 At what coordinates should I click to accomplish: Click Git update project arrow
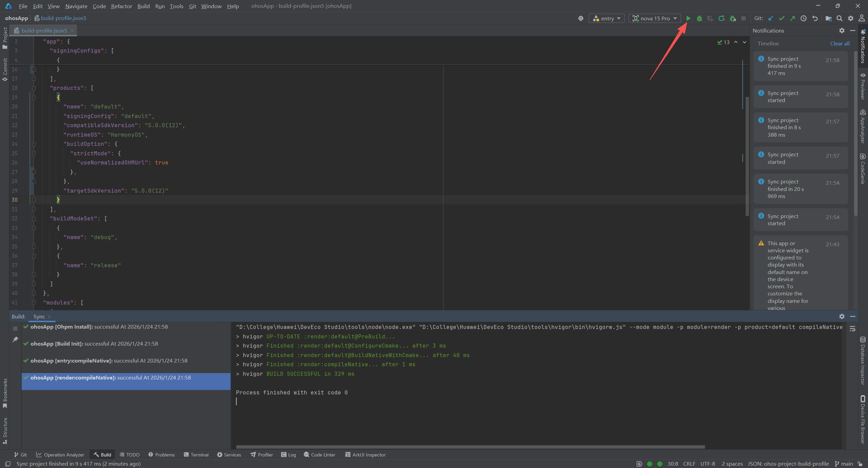pos(771,18)
